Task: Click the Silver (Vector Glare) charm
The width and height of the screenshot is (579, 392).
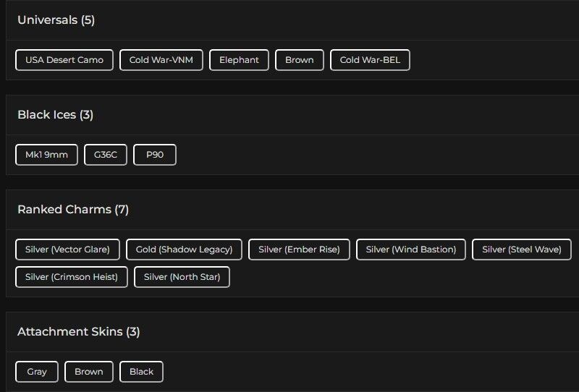Action: tap(67, 250)
